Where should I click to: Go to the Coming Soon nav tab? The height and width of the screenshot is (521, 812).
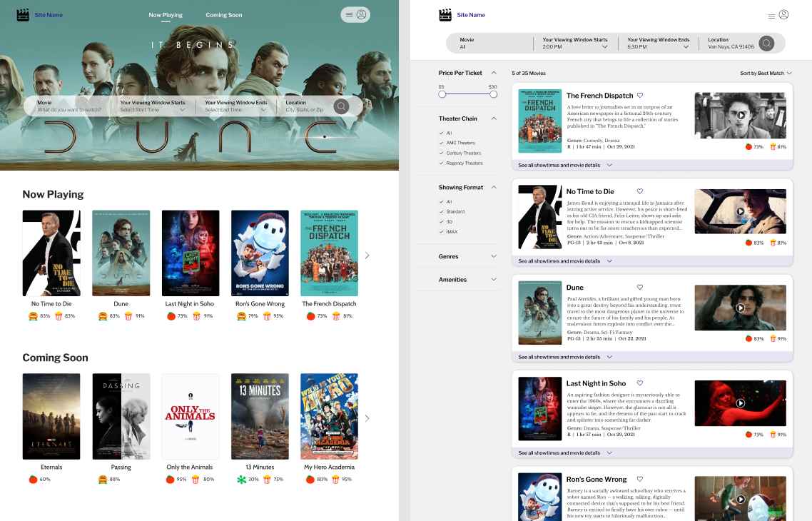(x=224, y=15)
